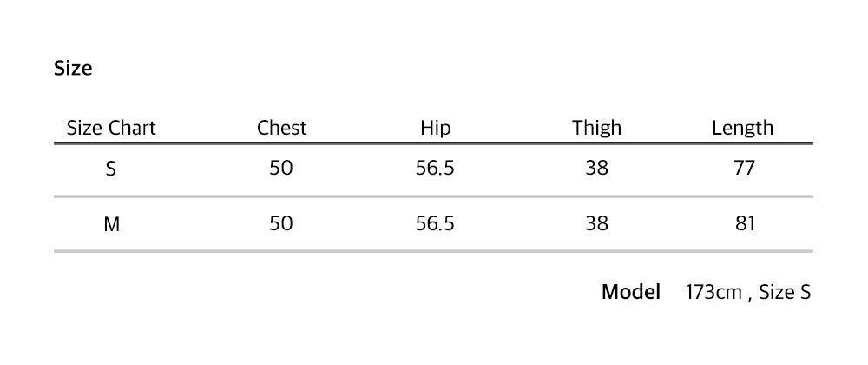
Task: Select the "S" size row label
Action: 111,169
